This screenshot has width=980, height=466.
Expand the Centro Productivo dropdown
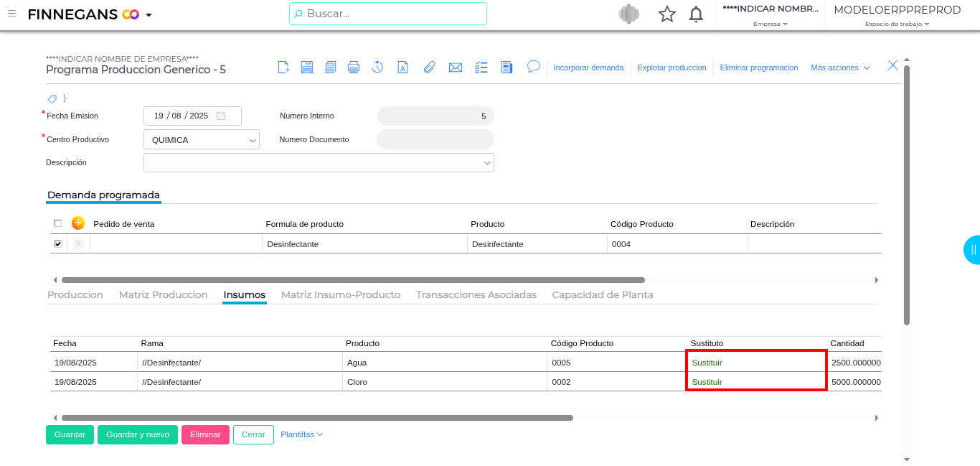click(x=253, y=140)
